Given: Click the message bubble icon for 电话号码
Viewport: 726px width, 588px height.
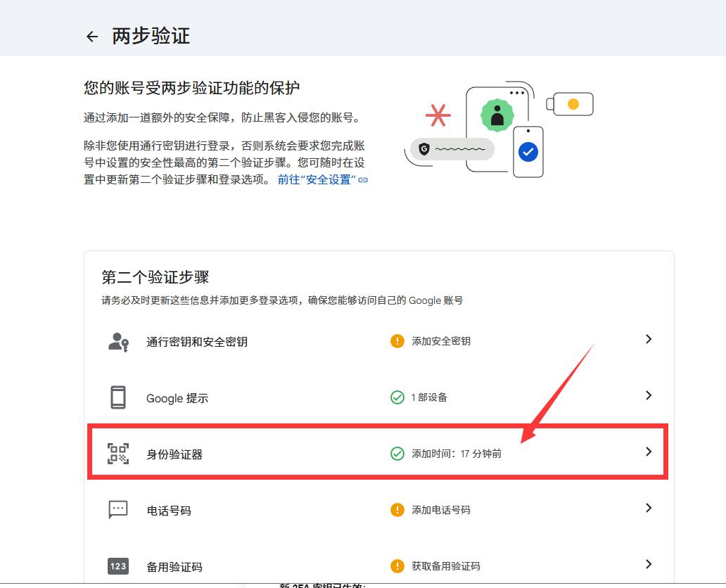Looking at the screenshot, I should [118, 510].
